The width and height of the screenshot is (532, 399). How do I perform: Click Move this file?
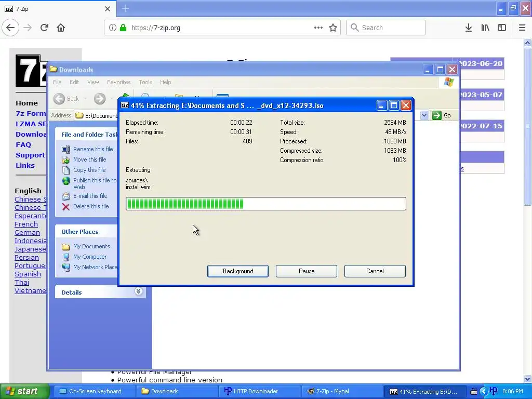(x=89, y=159)
